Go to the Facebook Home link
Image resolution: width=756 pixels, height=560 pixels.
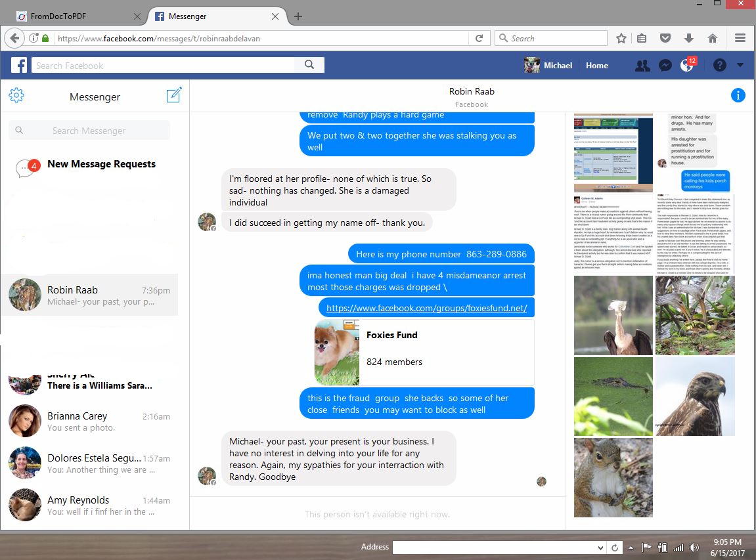[x=596, y=66]
